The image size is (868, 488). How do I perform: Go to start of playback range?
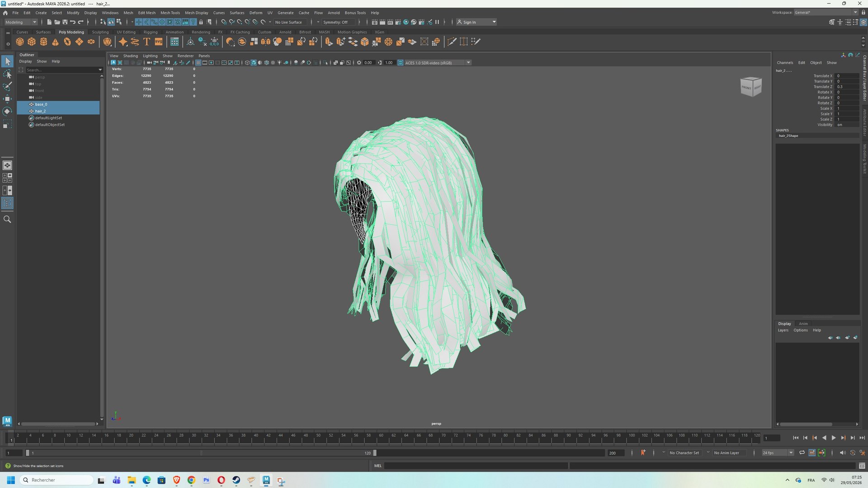pyautogui.click(x=796, y=438)
